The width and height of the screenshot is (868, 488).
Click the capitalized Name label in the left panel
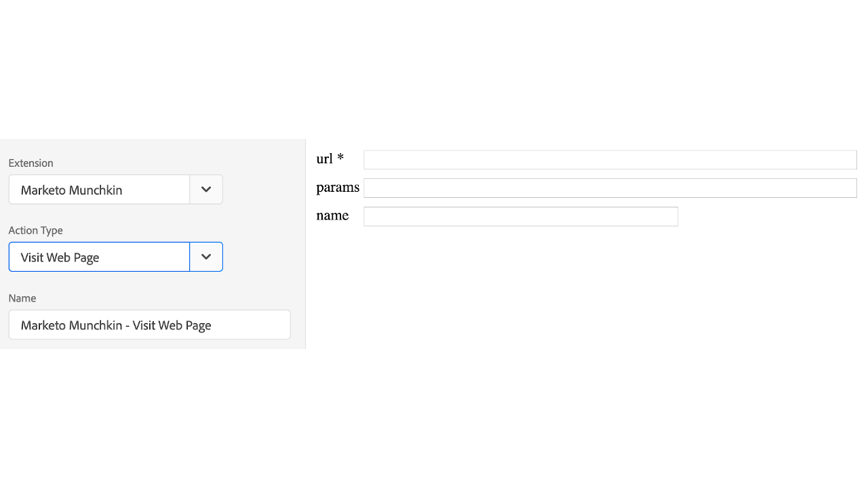22,298
